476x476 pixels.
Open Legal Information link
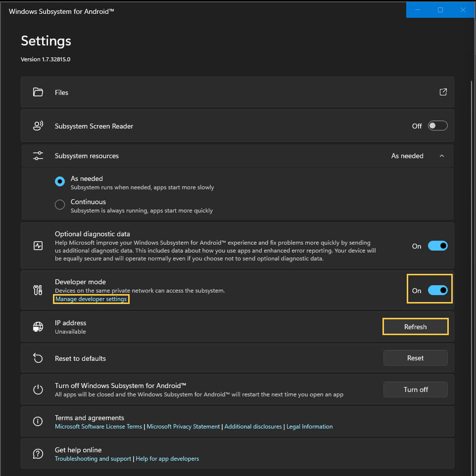(309, 427)
